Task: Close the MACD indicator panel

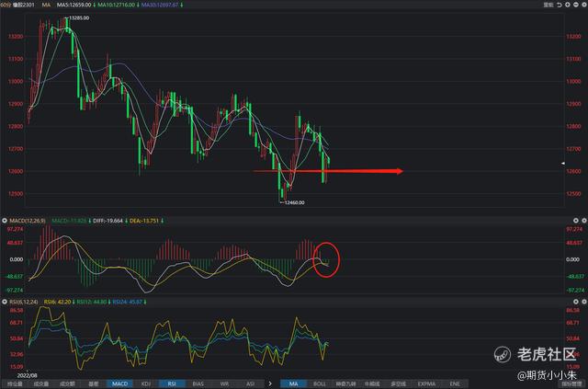Action: pyautogui.click(x=583, y=221)
